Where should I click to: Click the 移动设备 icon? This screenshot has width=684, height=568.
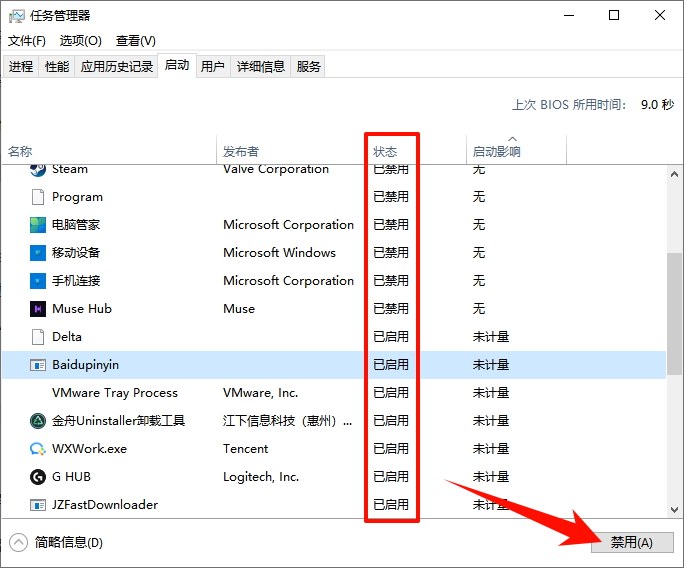38,253
